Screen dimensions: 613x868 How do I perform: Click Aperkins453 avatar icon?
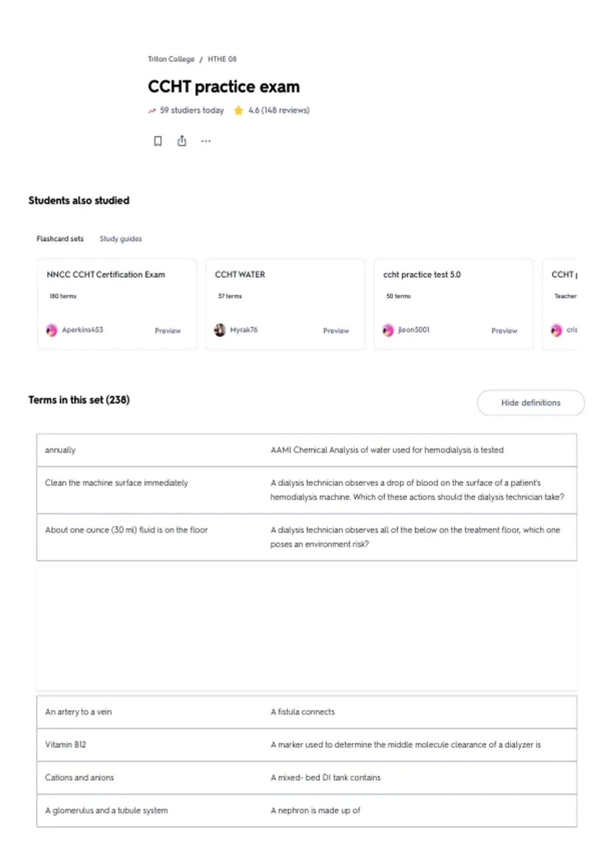52,330
